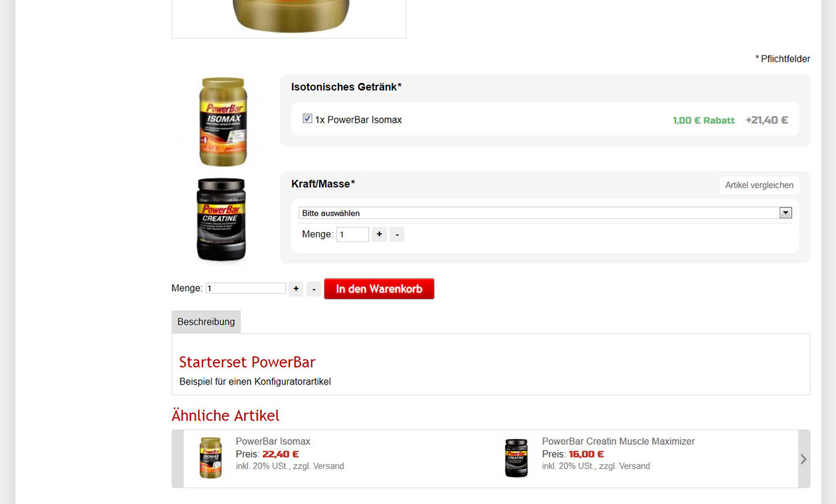Open the Artikel vergleichen link
This screenshot has width=836, height=504.
(x=759, y=185)
